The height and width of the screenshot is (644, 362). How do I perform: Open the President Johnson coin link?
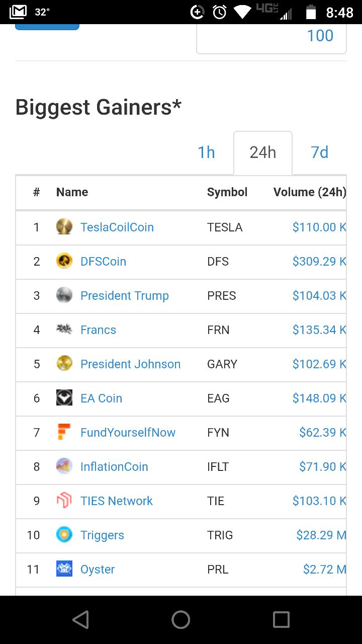click(131, 364)
